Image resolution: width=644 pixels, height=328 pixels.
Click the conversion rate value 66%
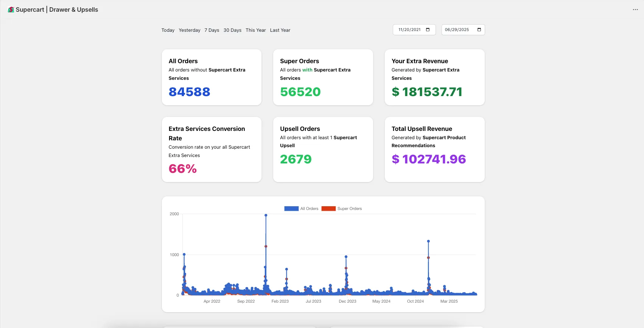coord(183,169)
